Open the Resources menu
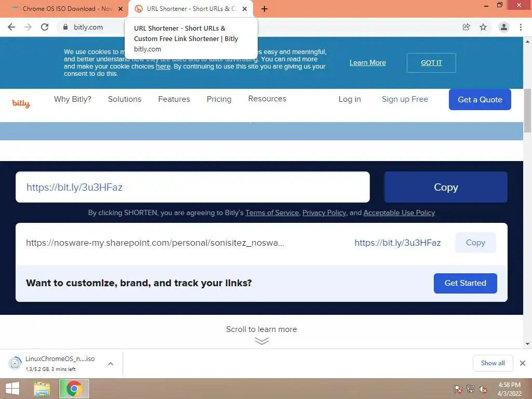This screenshot has width=532, height=399. [x=268, y=99]
